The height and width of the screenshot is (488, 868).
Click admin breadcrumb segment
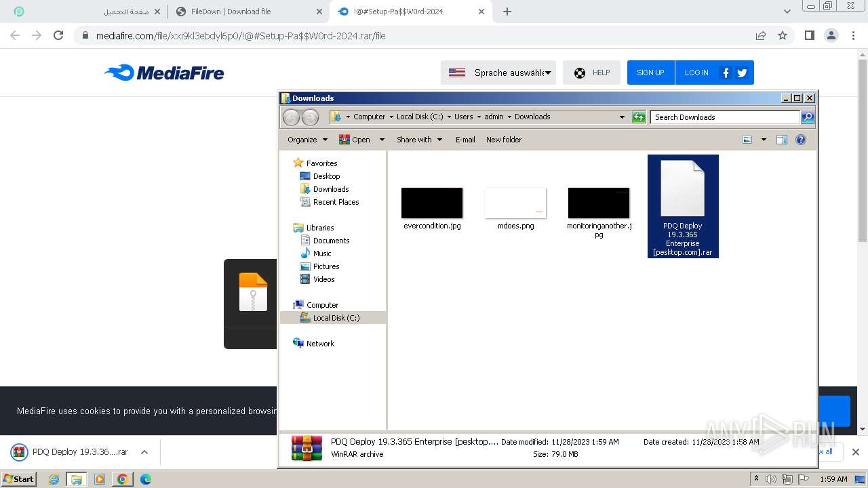494,117
